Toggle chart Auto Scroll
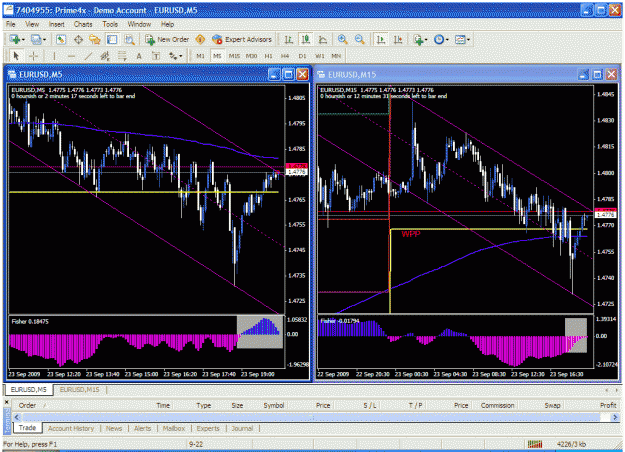 pos(381,39)
